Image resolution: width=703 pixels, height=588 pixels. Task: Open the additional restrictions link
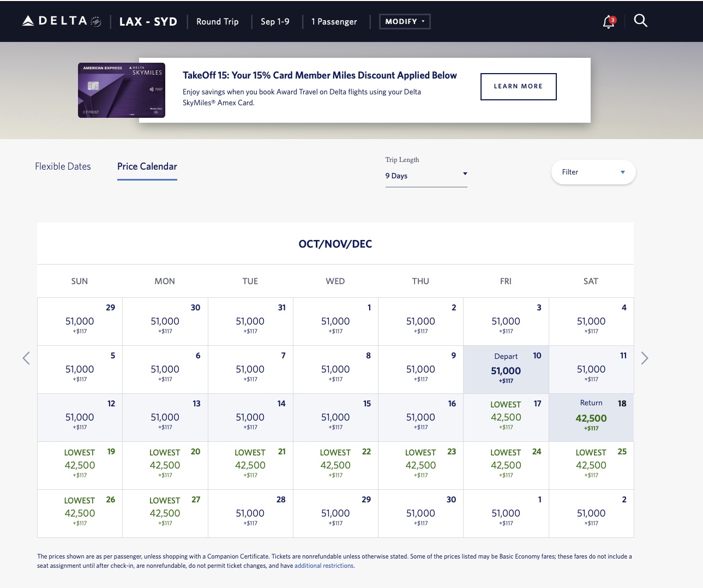pyautogui.click(x=324, y=566)
